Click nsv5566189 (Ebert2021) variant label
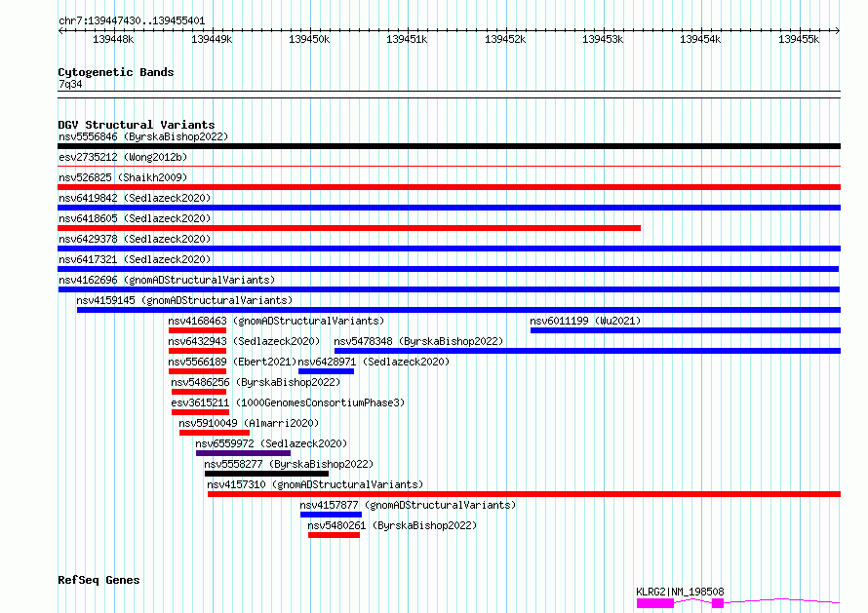This screenshot has width=868, height=613. tap(232, 362)
